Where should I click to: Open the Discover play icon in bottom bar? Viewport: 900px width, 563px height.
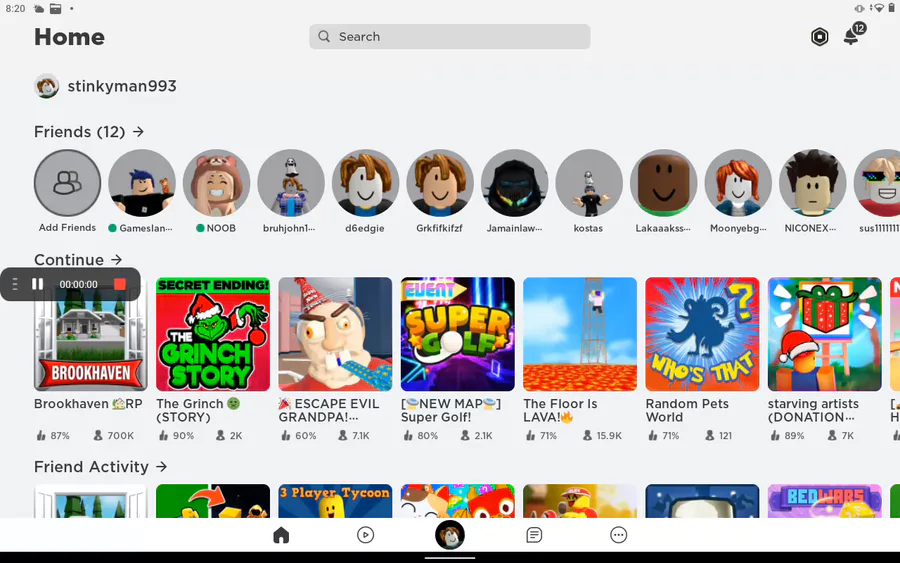pos(366,535)
